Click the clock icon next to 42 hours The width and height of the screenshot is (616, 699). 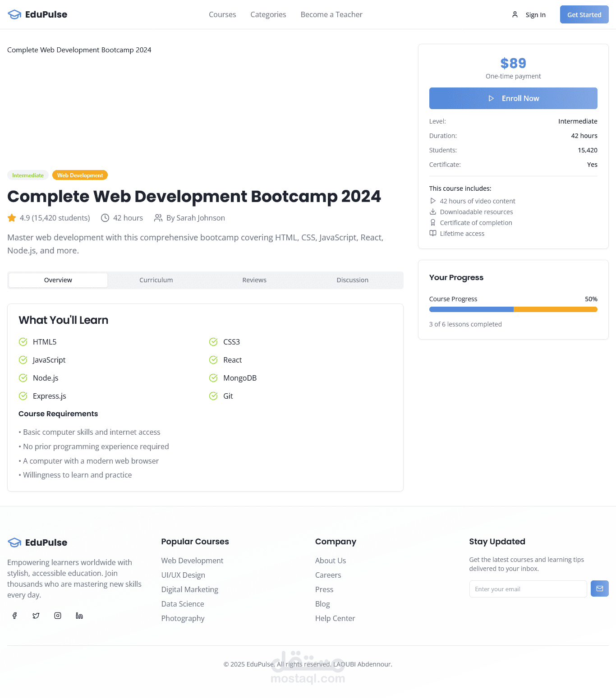point(105,218)
